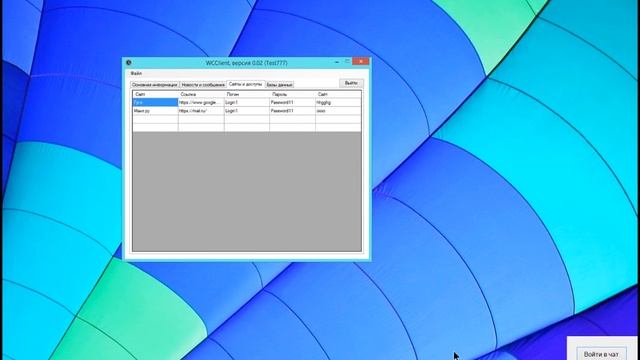Select the Login1 cell in first row
This screenshot has width=640, height=360.
(x=247, y=102)
